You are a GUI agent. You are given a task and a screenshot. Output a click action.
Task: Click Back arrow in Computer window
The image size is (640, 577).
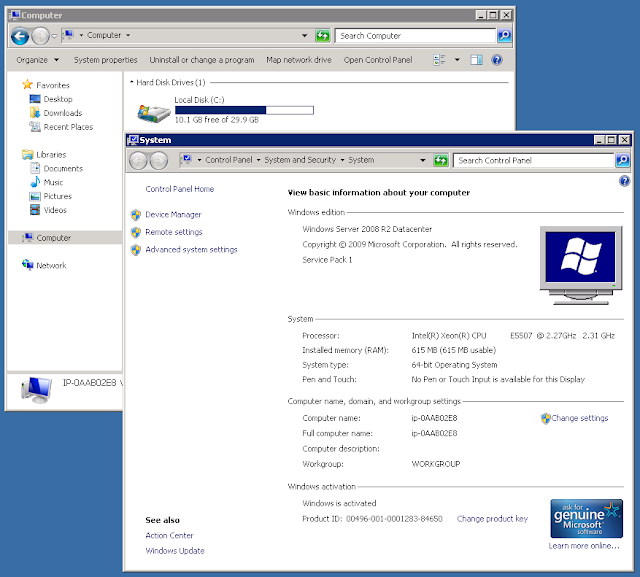pyautogui.click(x=20, y=36)
